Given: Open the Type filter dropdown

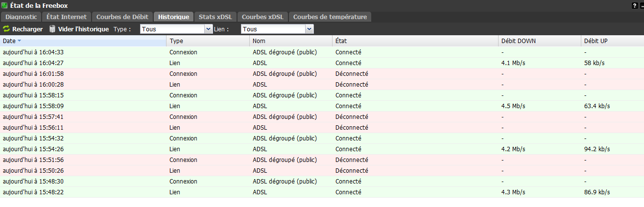Looking at the screenshot, I should [x=176, y=29].
